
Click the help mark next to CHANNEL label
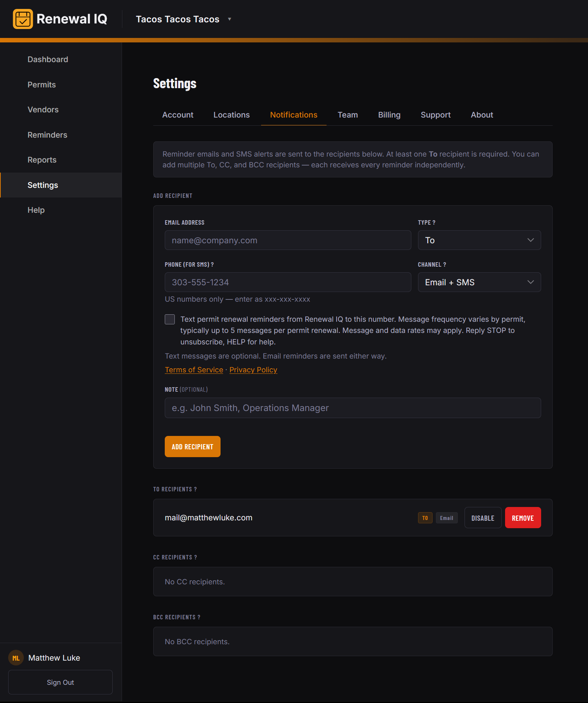pos(444,264)
